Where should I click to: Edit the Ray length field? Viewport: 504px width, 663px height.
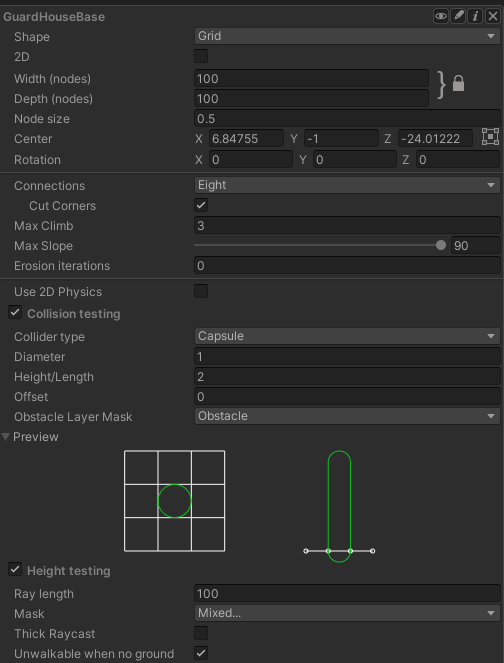[x=347, y=594]
